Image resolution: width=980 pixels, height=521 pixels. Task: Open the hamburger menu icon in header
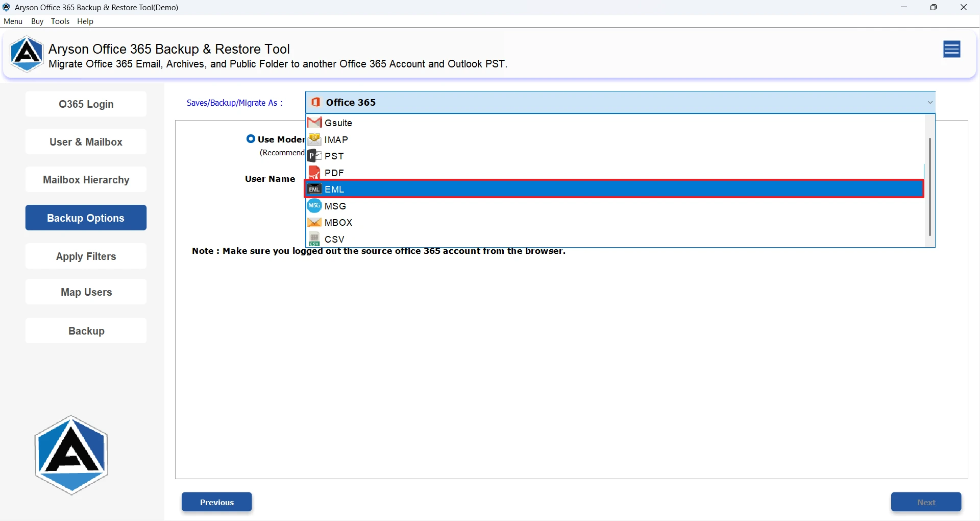pyautogui.click(x=952, y=50)
